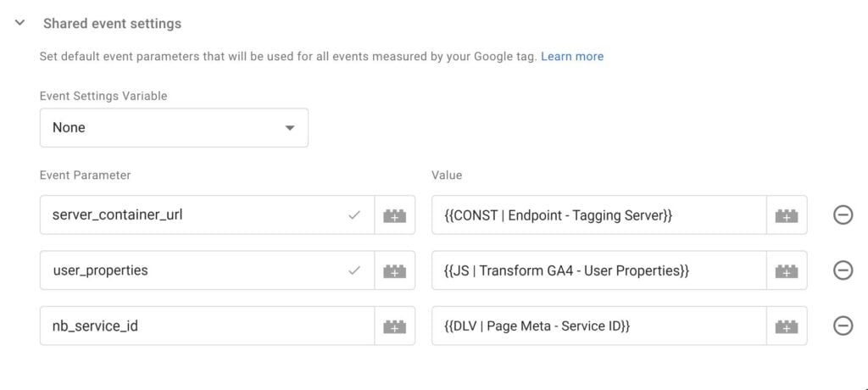The height and width of the screenshot is (390, 868).
Task: Remove the nb_service_id parameter row
Action: click(843, 326)
